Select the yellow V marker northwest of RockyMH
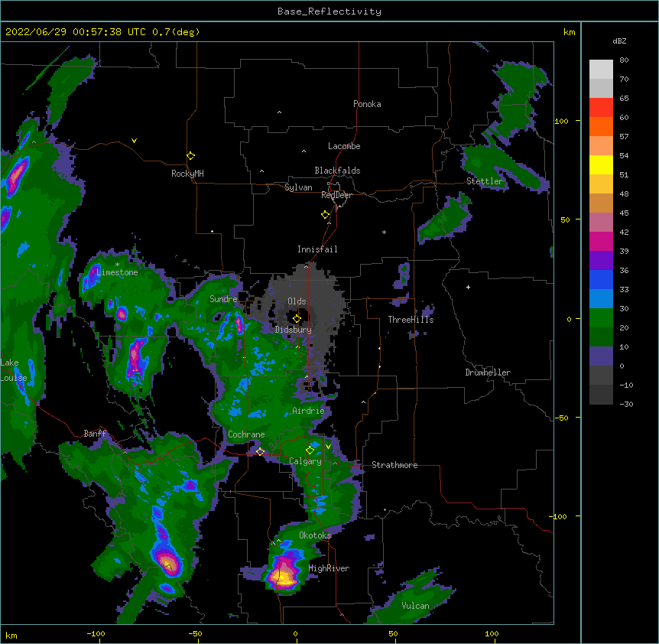The height and width of the screenshot is (644, 659). click(x=134, y=141)
